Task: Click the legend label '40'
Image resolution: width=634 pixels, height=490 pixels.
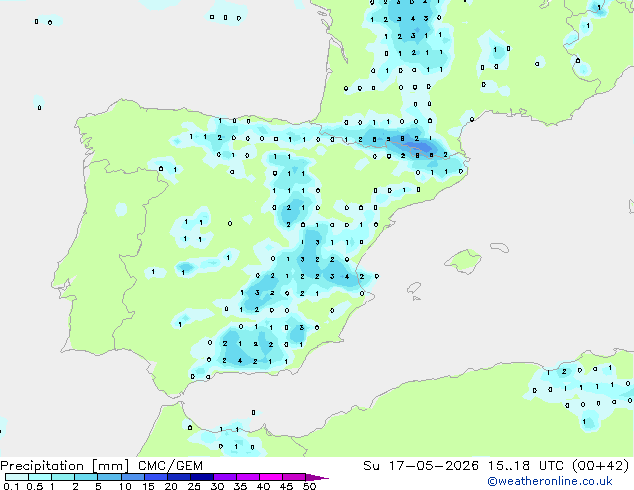Action: pos(263,486)
